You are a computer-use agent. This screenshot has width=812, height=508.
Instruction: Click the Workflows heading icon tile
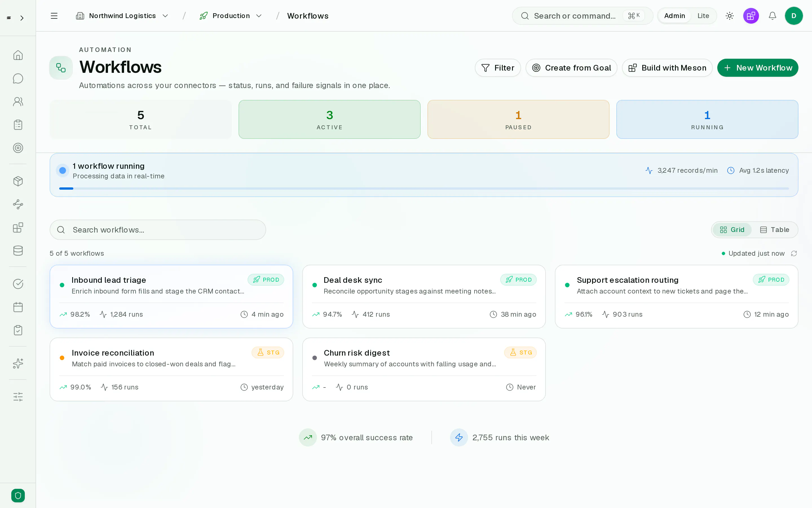coord(61,67)
